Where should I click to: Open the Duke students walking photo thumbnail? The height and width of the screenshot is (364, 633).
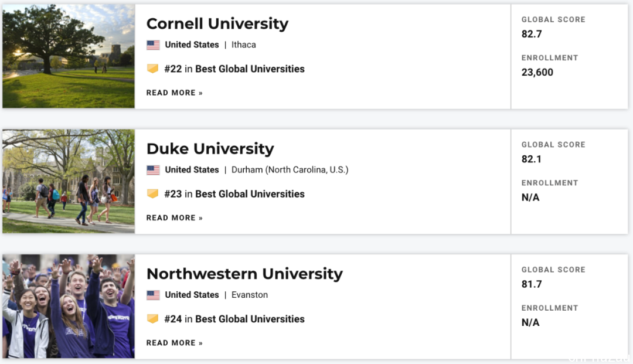(69, 181)
